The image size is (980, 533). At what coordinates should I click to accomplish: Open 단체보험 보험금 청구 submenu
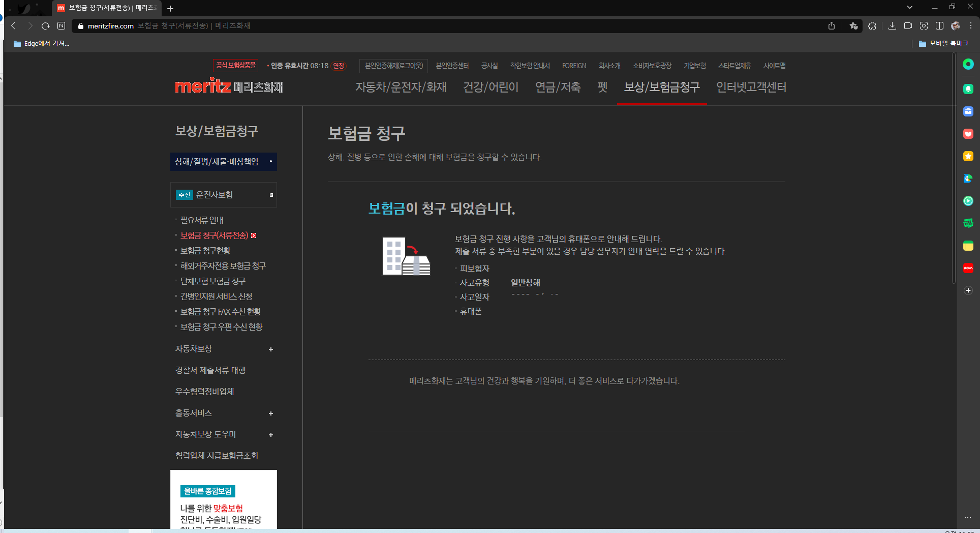point(213,281)
